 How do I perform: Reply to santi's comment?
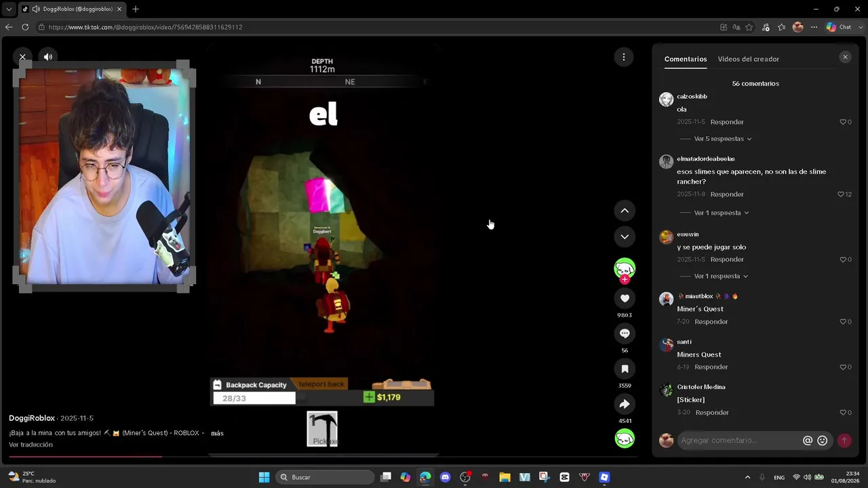coord(711,367)
